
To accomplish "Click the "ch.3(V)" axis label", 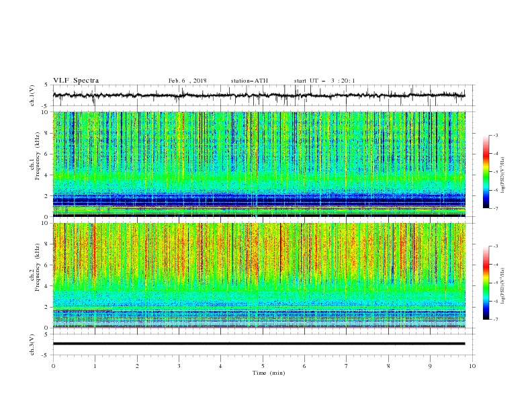I will coord(32,345).
